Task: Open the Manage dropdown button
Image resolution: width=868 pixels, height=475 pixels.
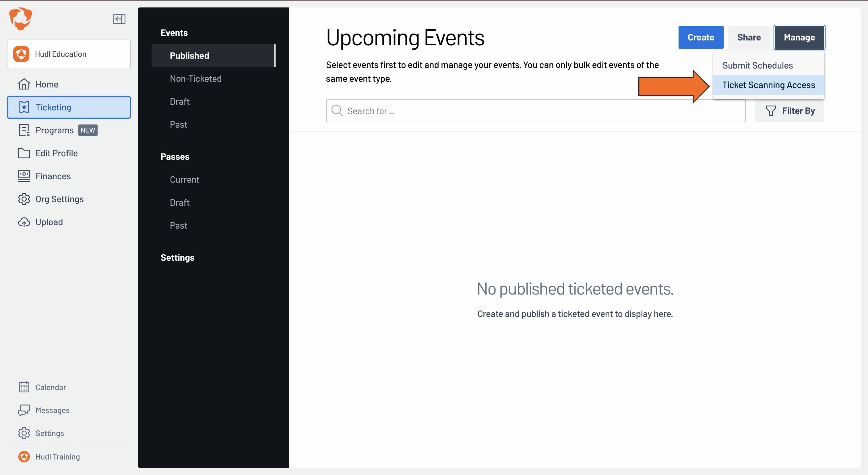Action: pos(799,37)
